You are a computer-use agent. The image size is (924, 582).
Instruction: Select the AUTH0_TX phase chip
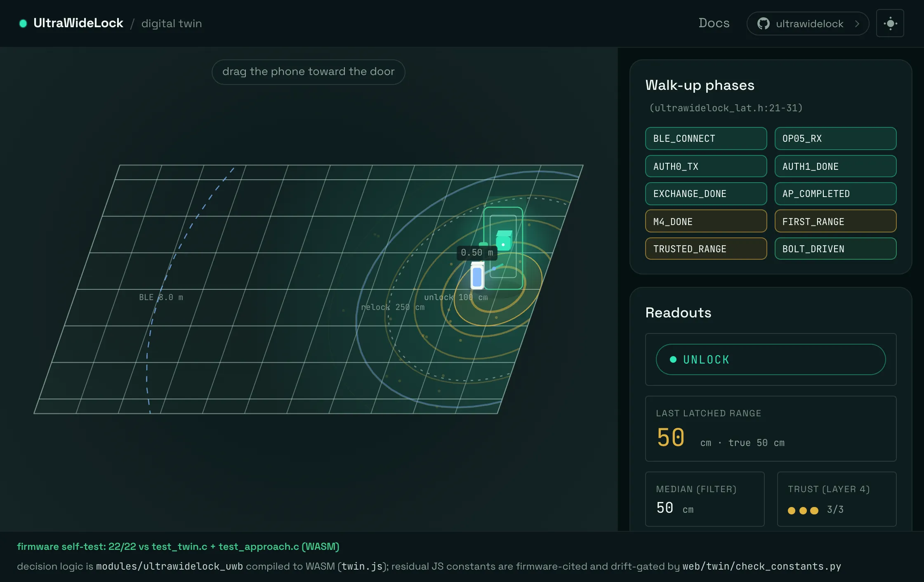click(706, 166)
